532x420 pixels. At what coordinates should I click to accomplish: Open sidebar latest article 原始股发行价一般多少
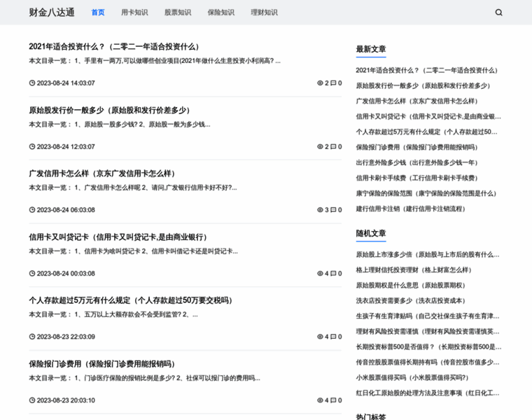click(x=423, y=85)
